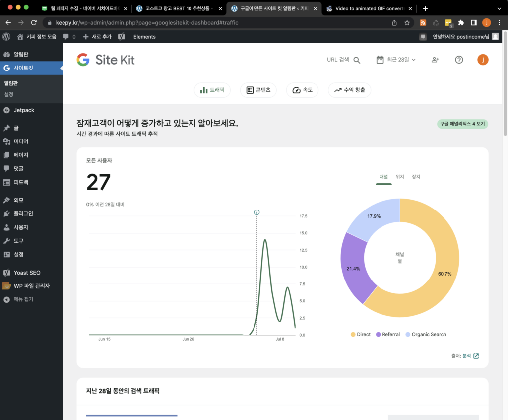Open the orange Chrome profile avatar

[486, 23]
